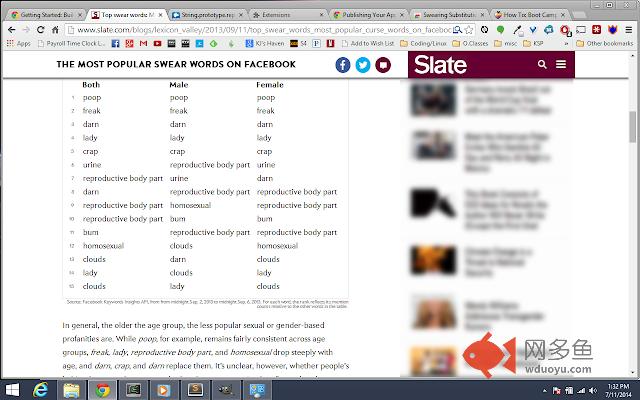Click the volume icon in system tray
640x400 pixels.
[x=593, y=391]
